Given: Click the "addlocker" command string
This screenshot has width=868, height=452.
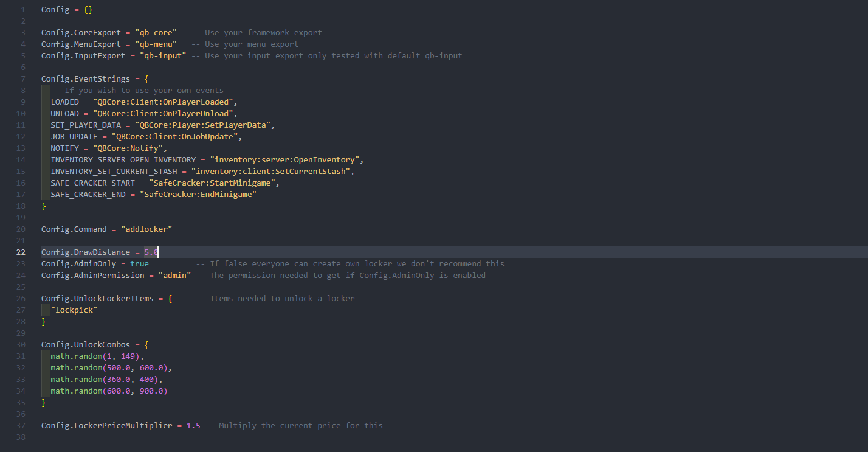Looking at the screenshot, I should point(146,229).
